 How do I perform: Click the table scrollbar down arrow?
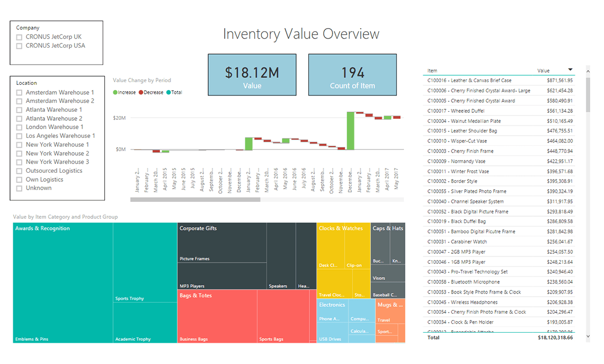pyautogui.click(x=588, y=336)
